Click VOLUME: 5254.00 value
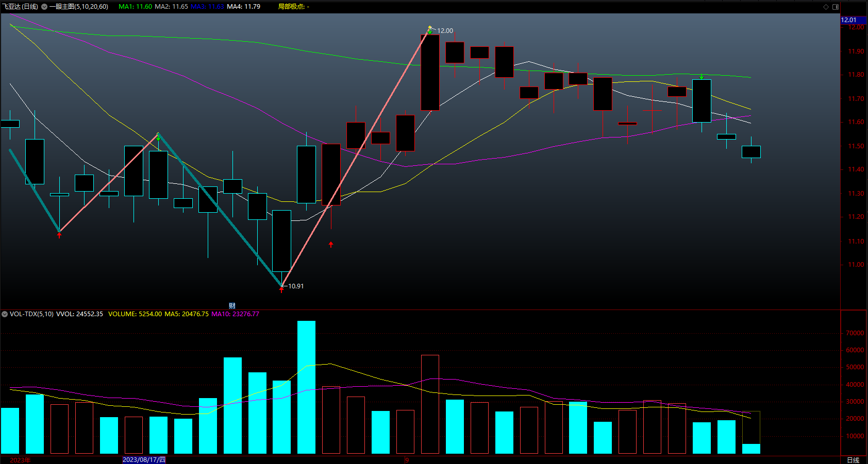 [135, 314]
